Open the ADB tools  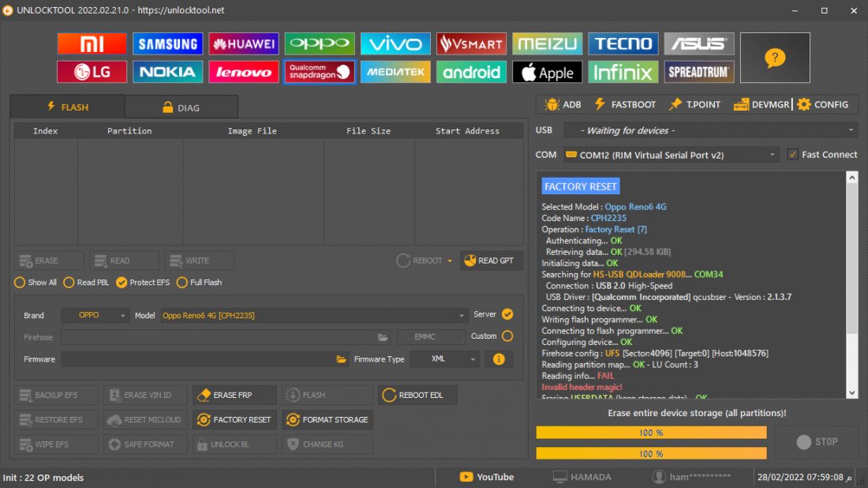563,105
